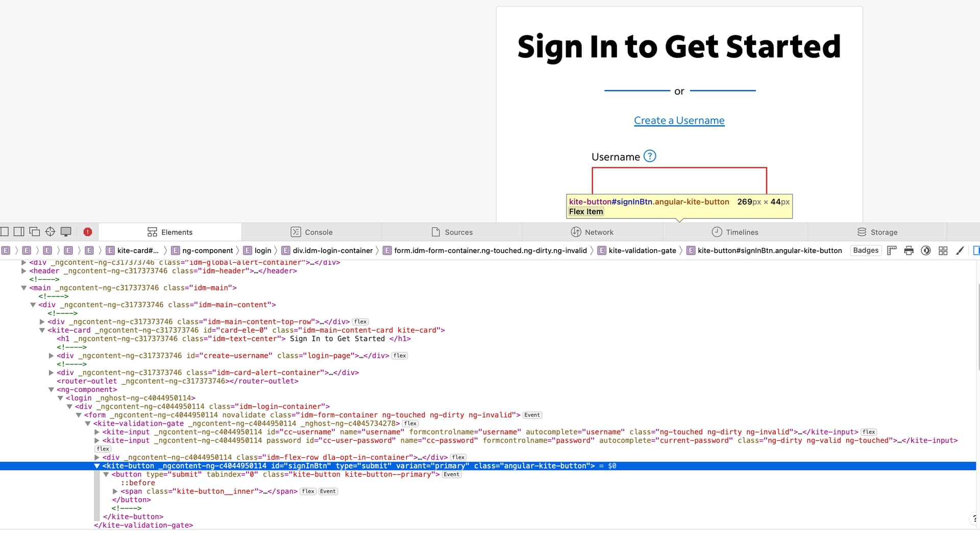Expand the kite-input cc-user-password node
The image size is (980, 542).
(x=97, y=440)
